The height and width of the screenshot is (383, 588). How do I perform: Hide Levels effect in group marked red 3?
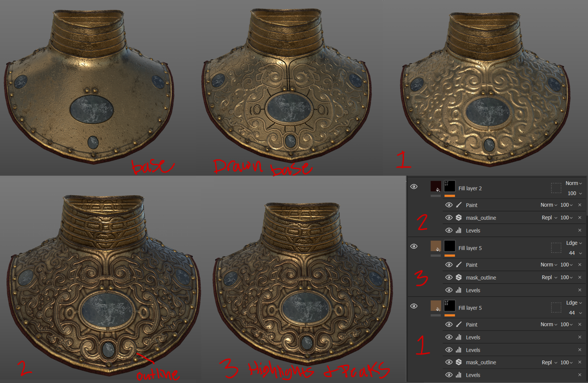click(449, 290)
